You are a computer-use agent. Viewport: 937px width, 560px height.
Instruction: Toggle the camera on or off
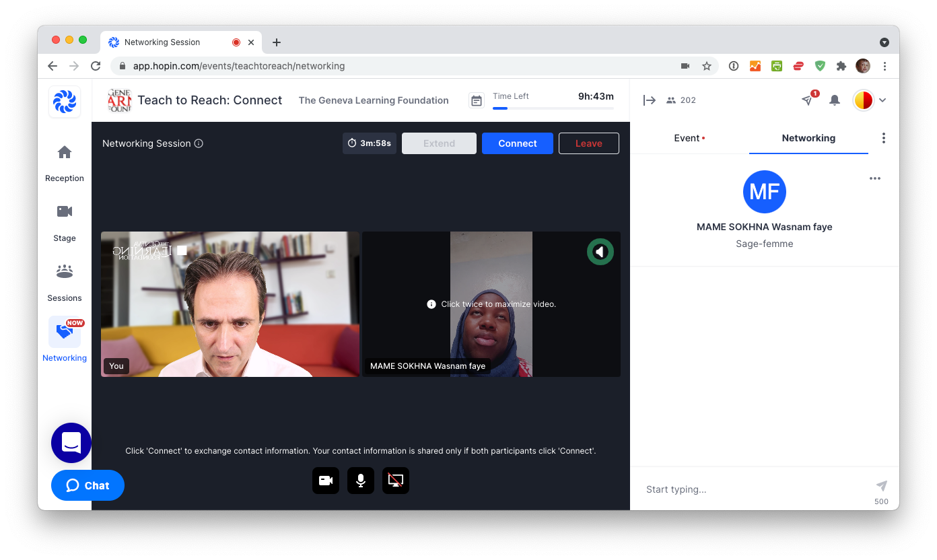point(326,481)
